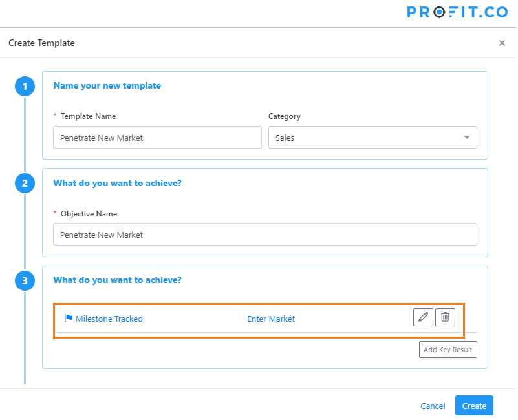Click the Objective Name input field
The image size is (518, 420).
pyautogui.click(x=265, y=235)
